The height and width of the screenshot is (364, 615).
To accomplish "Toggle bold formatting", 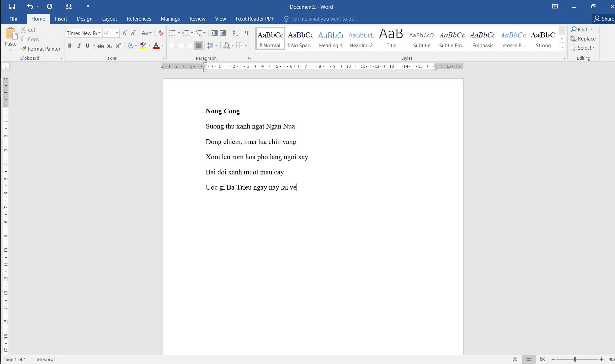I will tap(70, 46).
